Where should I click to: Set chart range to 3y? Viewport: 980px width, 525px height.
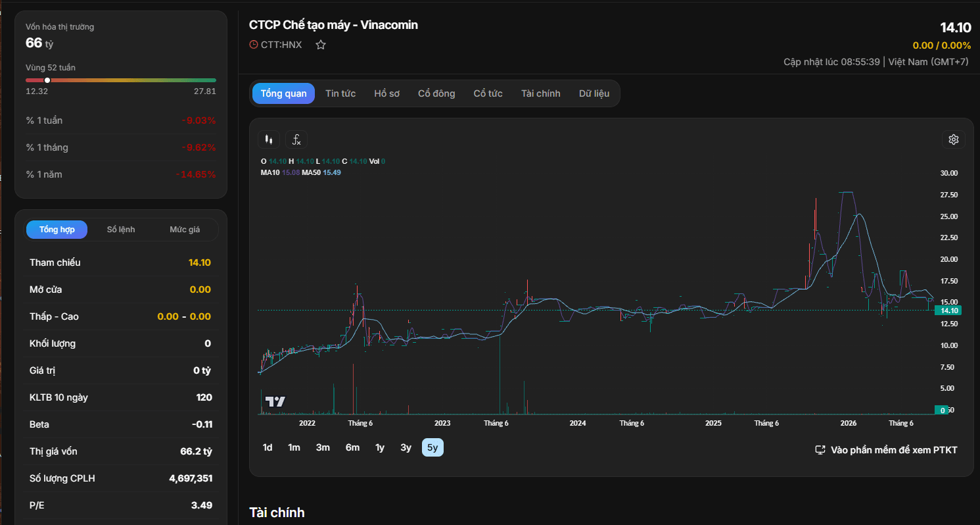(x=406, y=447)
